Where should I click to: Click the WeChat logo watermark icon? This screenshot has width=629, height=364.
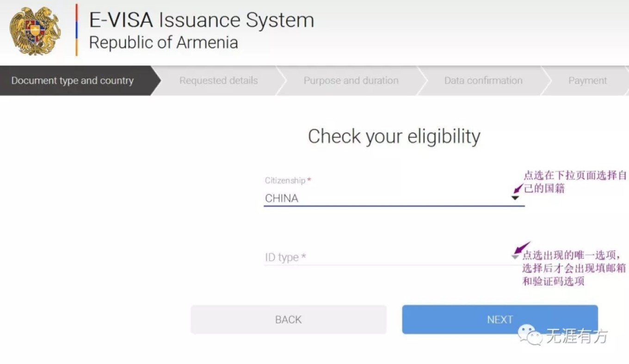[x=530, y=335]
